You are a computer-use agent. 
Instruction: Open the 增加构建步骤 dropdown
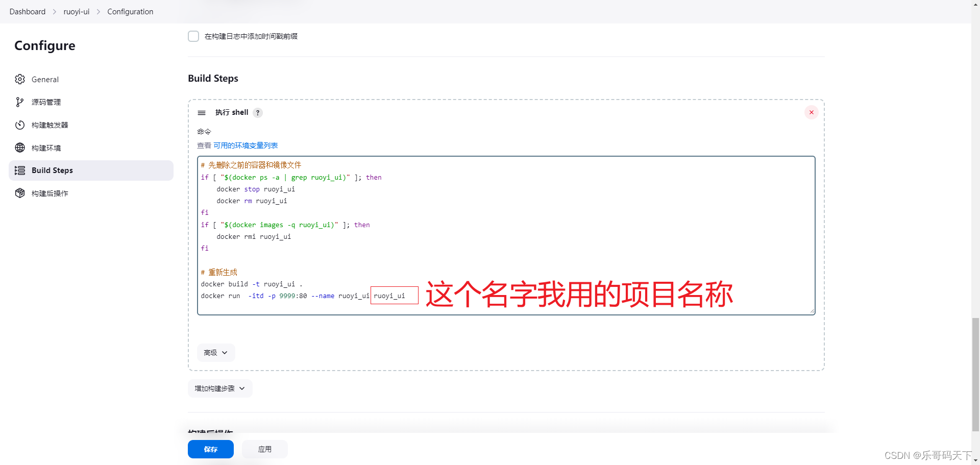(220, 388)
